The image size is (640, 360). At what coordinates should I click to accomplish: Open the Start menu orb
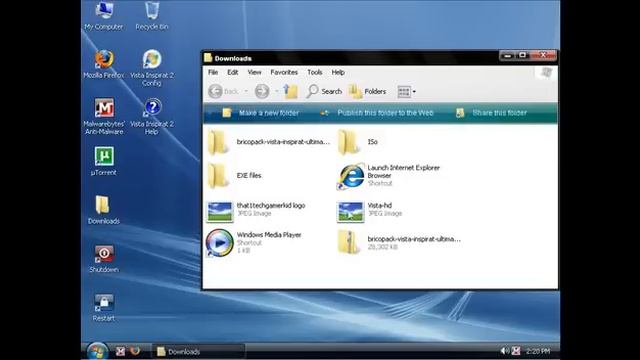97,351
